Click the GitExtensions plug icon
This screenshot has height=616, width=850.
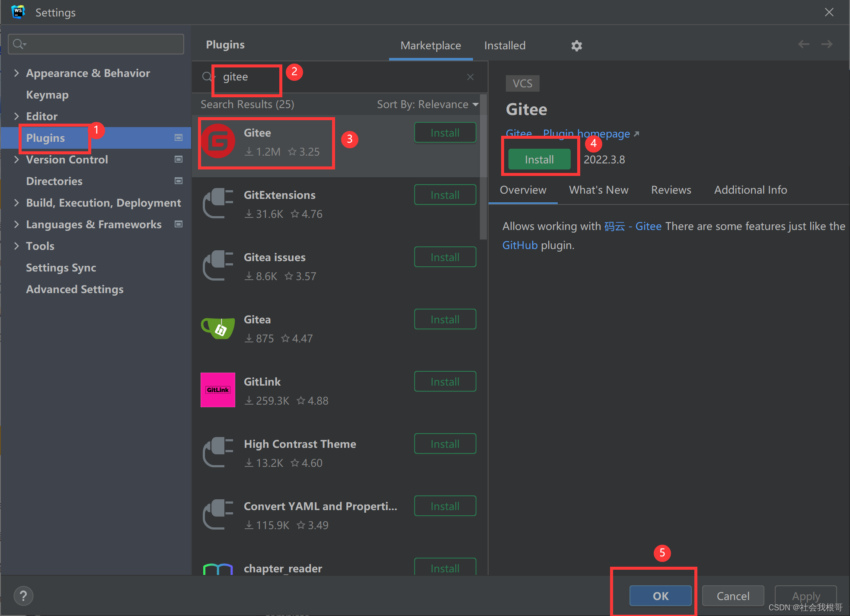218,203
